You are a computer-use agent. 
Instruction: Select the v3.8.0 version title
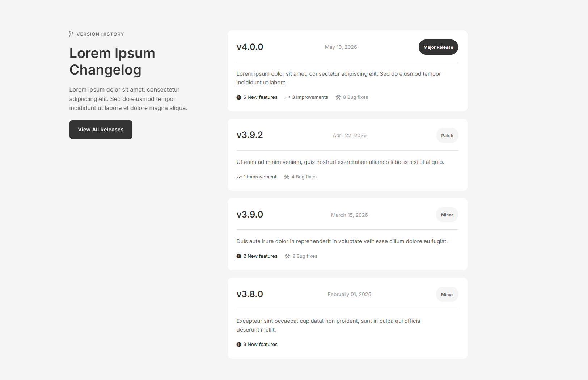coord(250,294)
